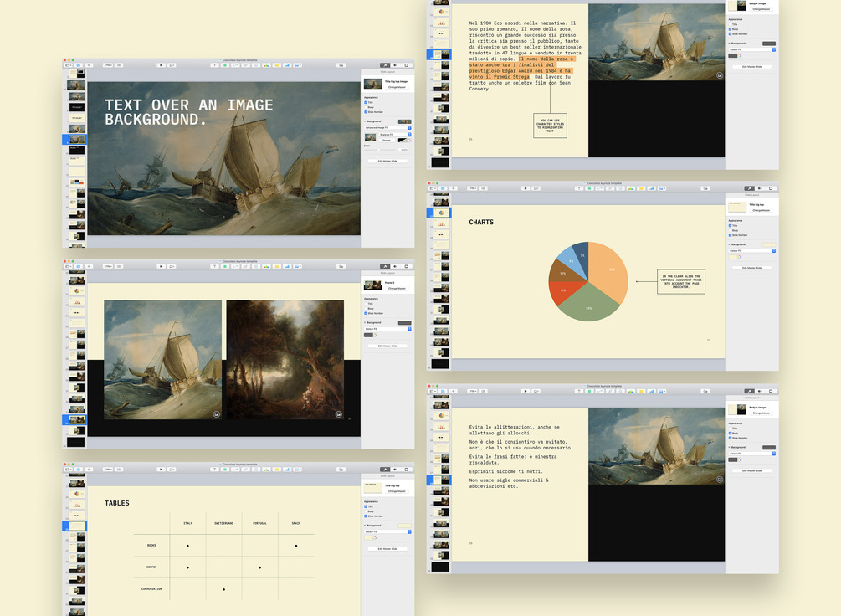Open Document inspector in the image-background window
This screenshot has width=841, height=616.
406,65
